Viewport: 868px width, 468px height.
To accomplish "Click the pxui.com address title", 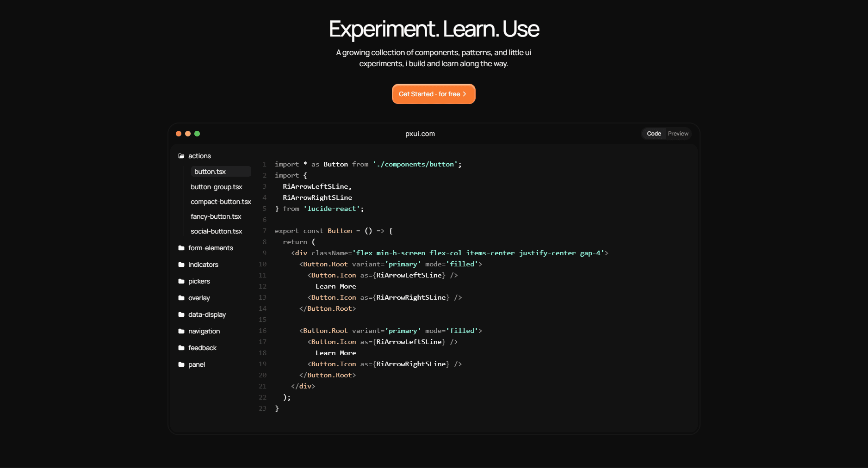I will tap(420, 134).
